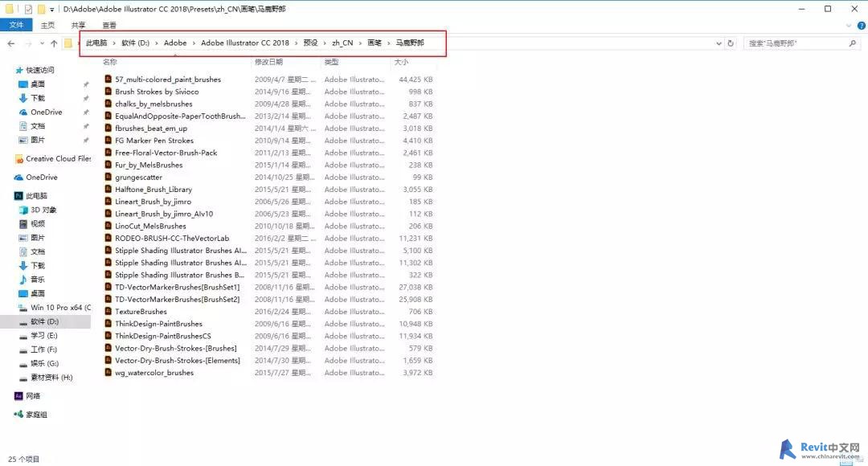Open 网络 in the navigation pane

click(x=27, y=396)
